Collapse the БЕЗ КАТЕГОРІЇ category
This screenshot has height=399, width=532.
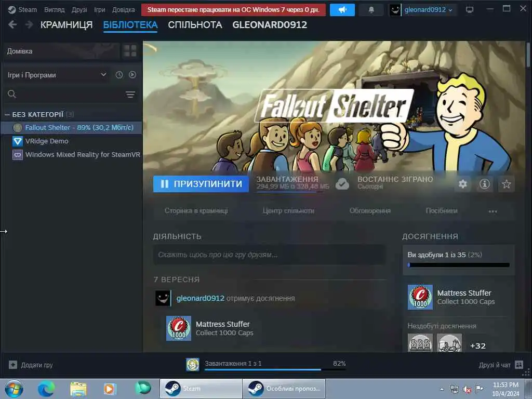click(x=7, y=115)
